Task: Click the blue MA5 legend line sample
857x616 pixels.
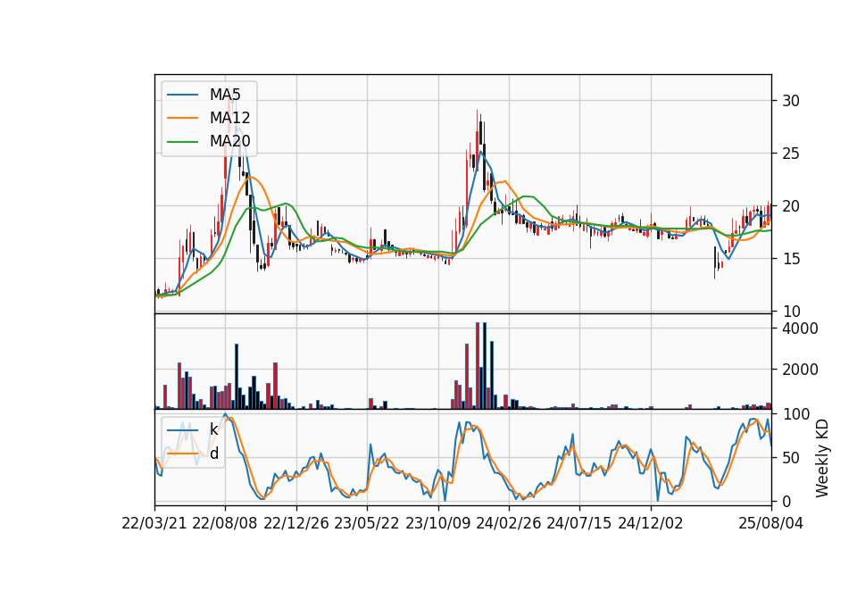Action: pos(182,95)
